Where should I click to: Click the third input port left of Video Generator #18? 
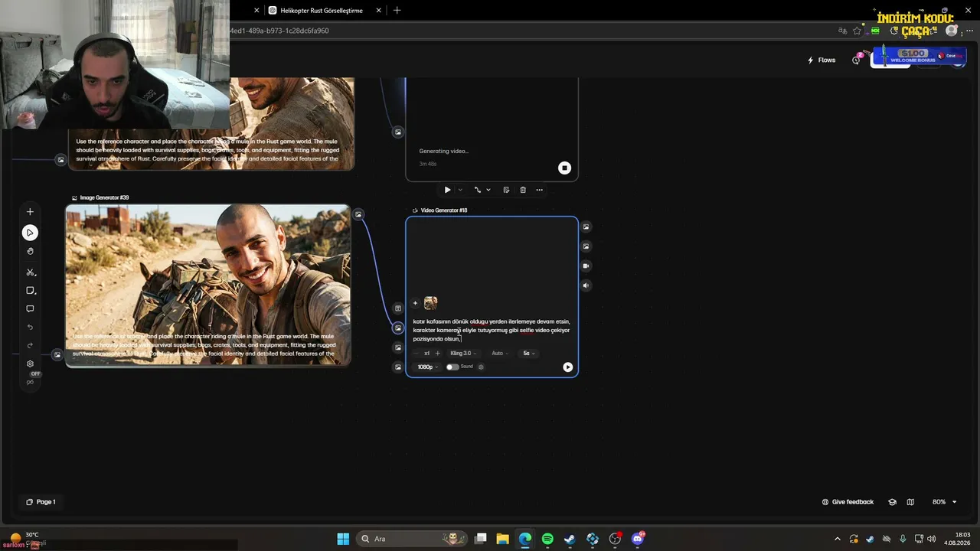[x=398, y=347]
